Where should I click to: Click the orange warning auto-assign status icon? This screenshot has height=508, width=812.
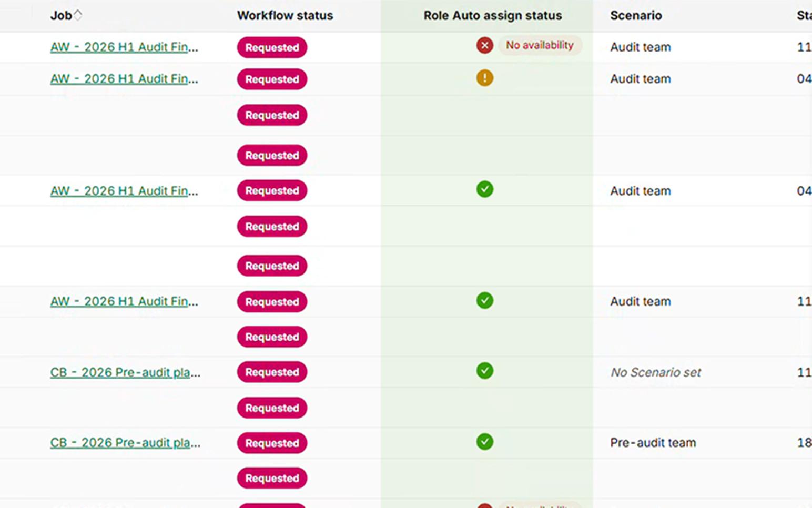click(484, 78)
